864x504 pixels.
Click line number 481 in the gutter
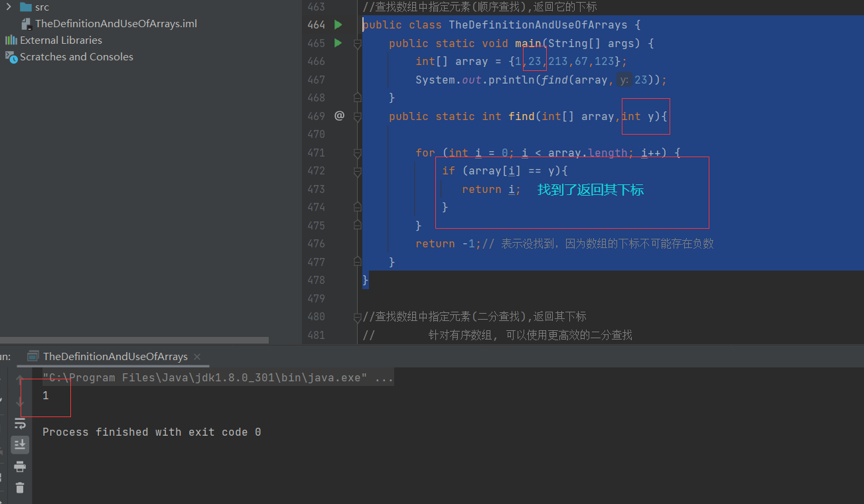(317, 335)
